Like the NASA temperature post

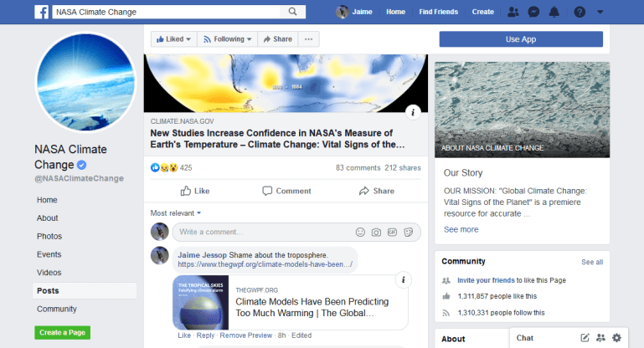pos(195,191)
